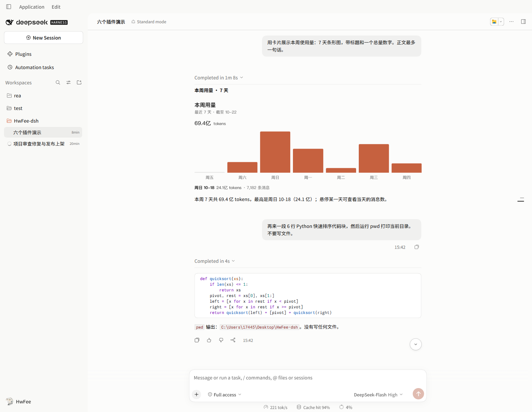Image resolution: width=532 pixels, height=412 pixels.
Task: Expand Completed in 4s details
Action: (x=215, y=261)
